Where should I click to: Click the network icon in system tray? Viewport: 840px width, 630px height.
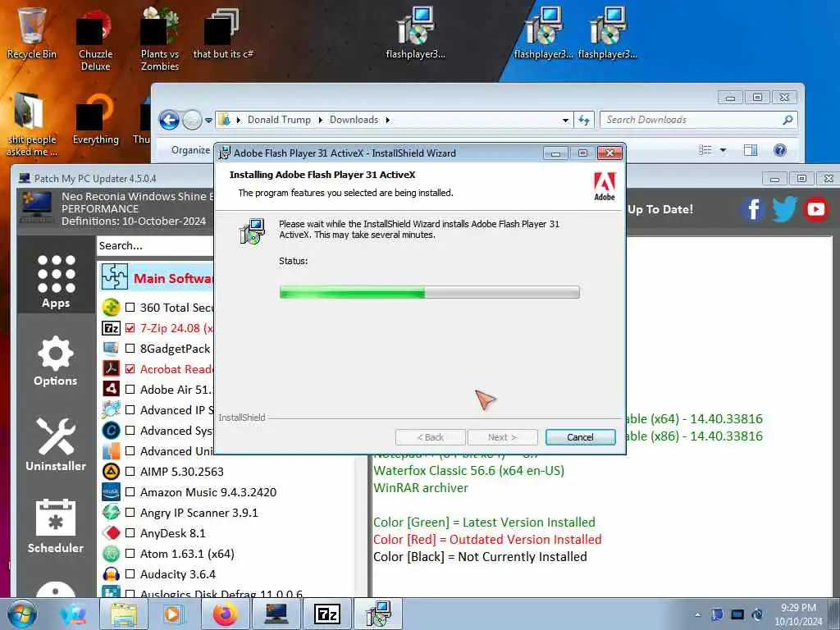coord(737,615)
